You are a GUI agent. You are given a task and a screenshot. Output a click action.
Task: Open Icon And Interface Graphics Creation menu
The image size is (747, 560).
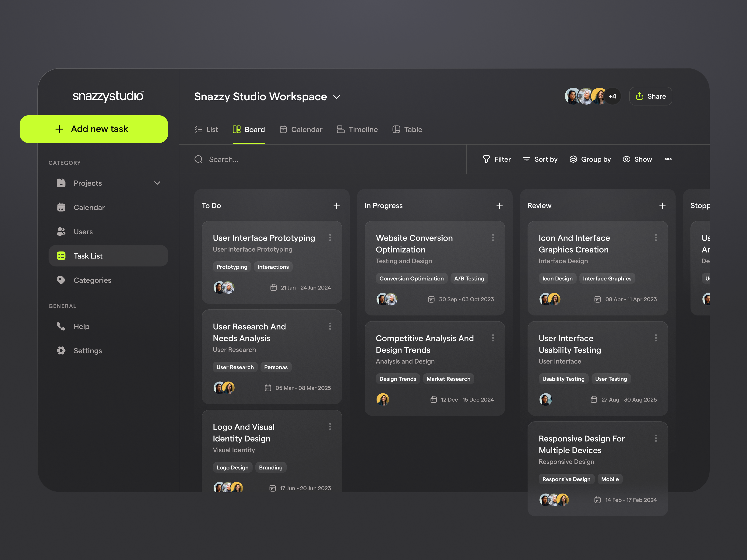point(656,238)
